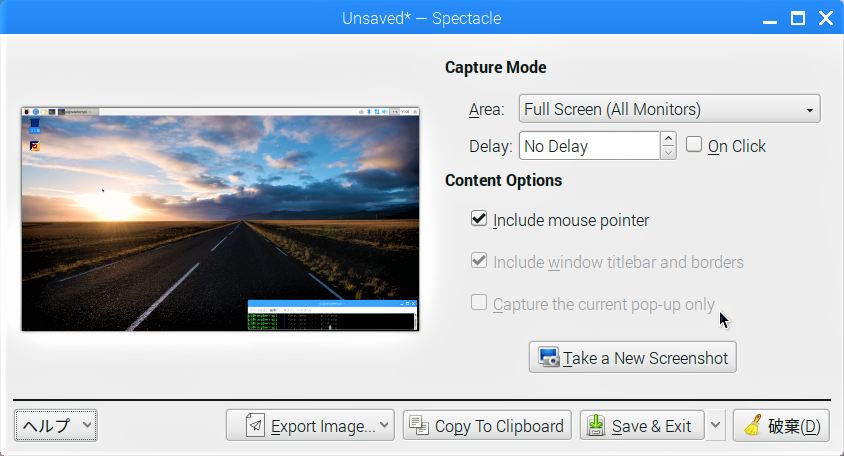
Task: Check Capture the current pop-up only
Action: point(479,302)
